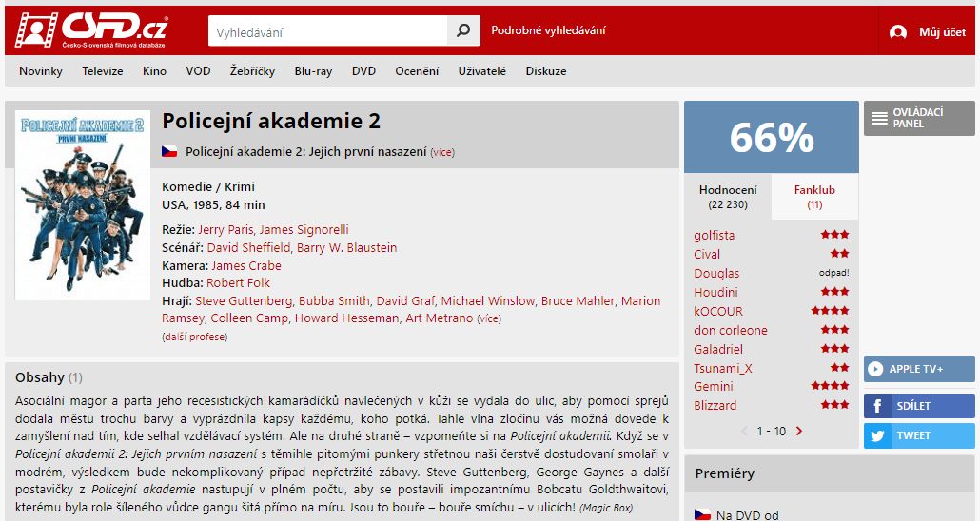Viewport: 980px width, 521px height.
Task: Open the Televize menu
Action: pos(103,71)
